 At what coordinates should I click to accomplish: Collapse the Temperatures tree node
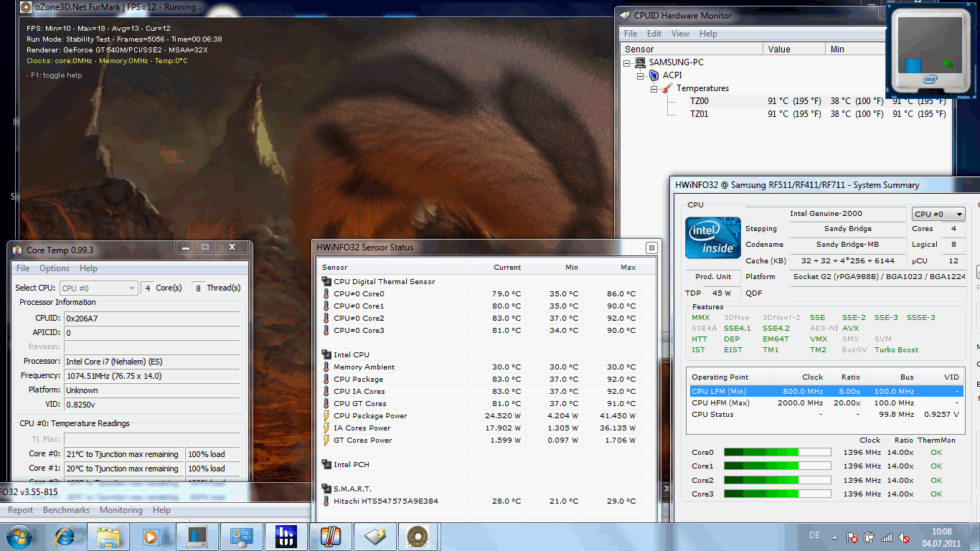(654, 88)
